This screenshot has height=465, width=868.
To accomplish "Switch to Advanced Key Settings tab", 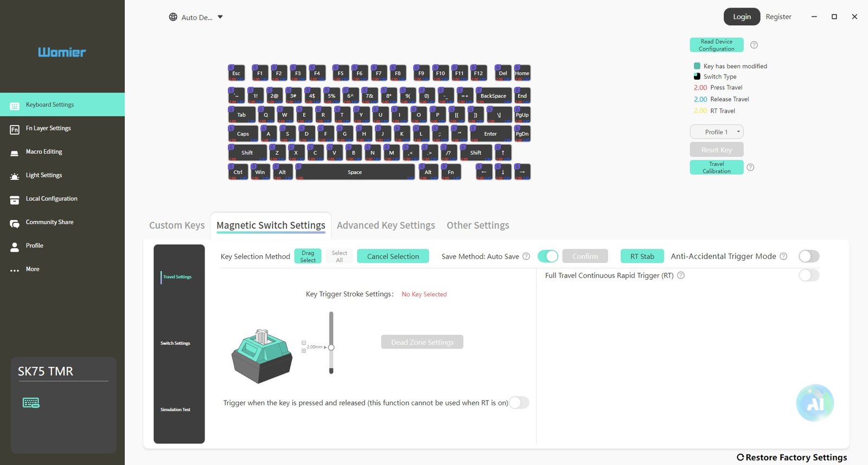I will point(386,225).
